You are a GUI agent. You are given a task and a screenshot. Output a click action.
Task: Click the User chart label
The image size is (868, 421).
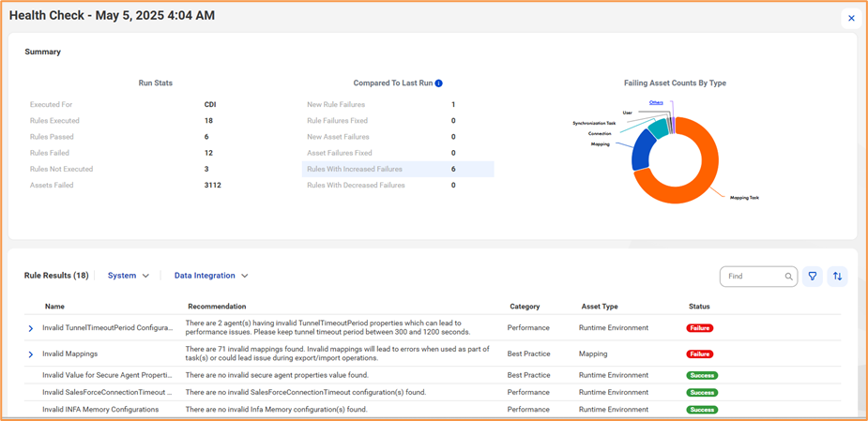627,113
